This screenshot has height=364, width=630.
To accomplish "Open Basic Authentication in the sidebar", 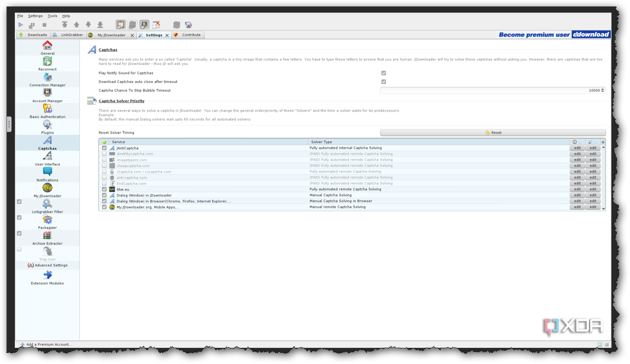I will [47, 111].
